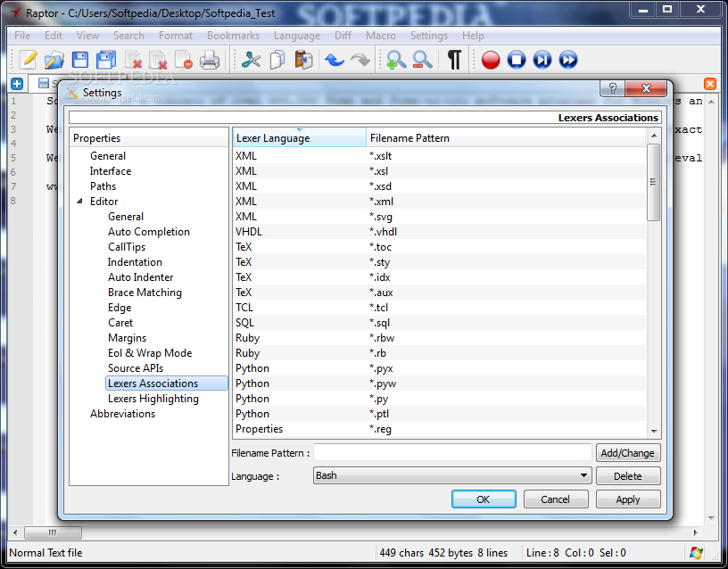Click the Print toolbar icon

click(210, 60)
